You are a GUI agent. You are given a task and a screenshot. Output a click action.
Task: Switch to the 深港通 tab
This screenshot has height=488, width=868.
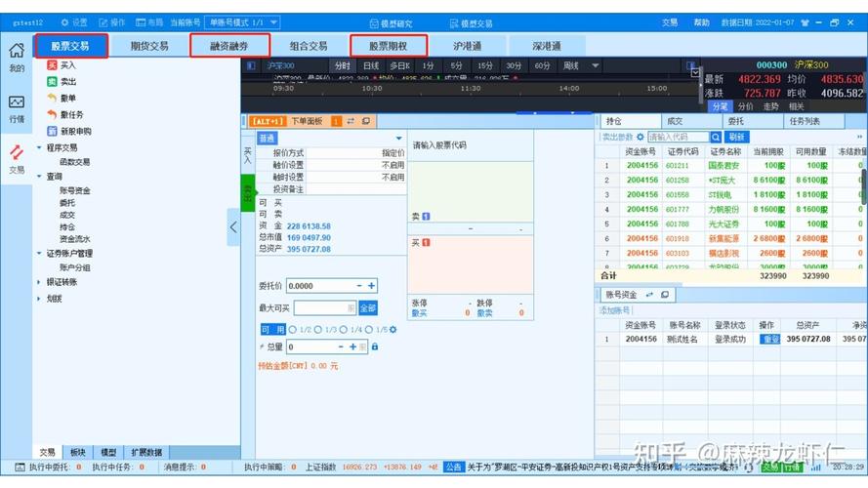click(547, 46)
